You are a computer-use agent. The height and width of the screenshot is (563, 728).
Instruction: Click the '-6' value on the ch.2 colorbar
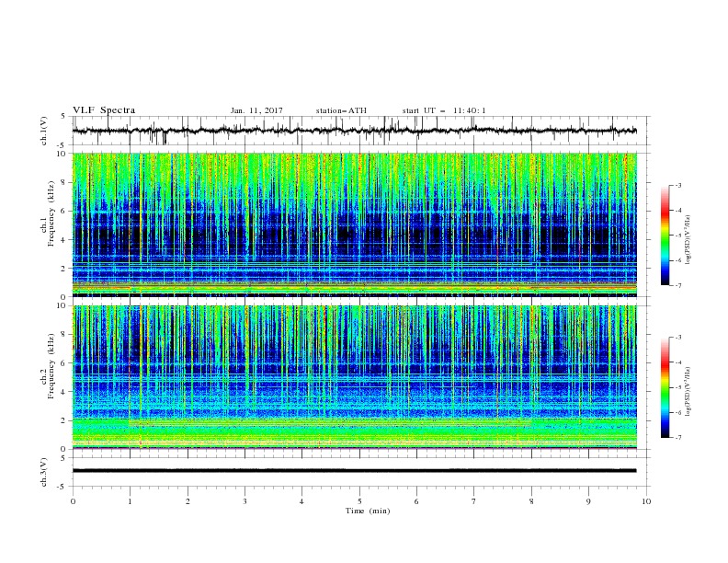click(x=677, y=412)
